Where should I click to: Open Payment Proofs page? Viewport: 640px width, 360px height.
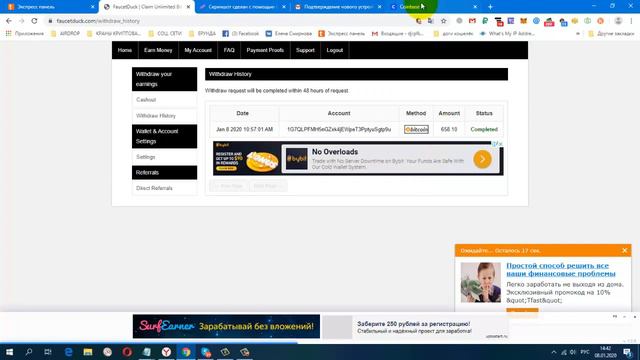(265, 50)
